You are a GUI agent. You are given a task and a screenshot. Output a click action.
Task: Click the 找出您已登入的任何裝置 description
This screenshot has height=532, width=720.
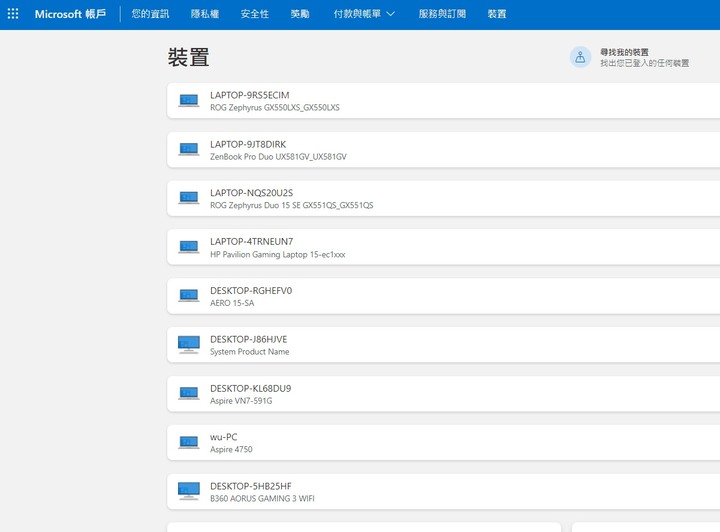tap(645, 63)
